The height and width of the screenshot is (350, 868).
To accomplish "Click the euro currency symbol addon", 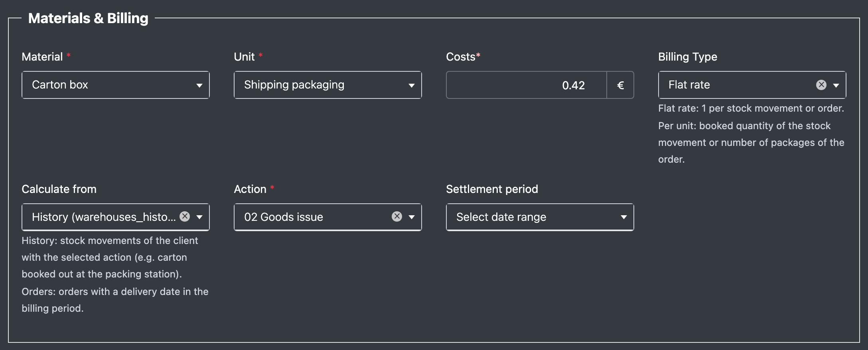I will point(620,85).
